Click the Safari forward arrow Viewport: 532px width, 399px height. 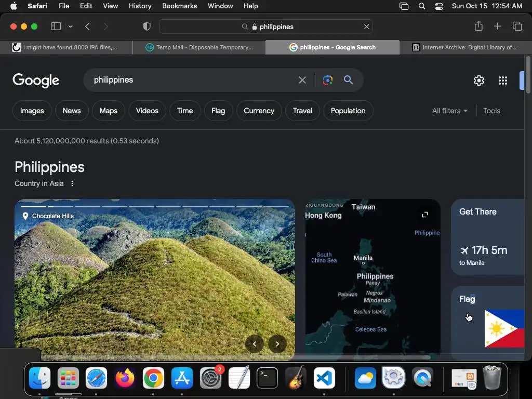coord(105,26)
